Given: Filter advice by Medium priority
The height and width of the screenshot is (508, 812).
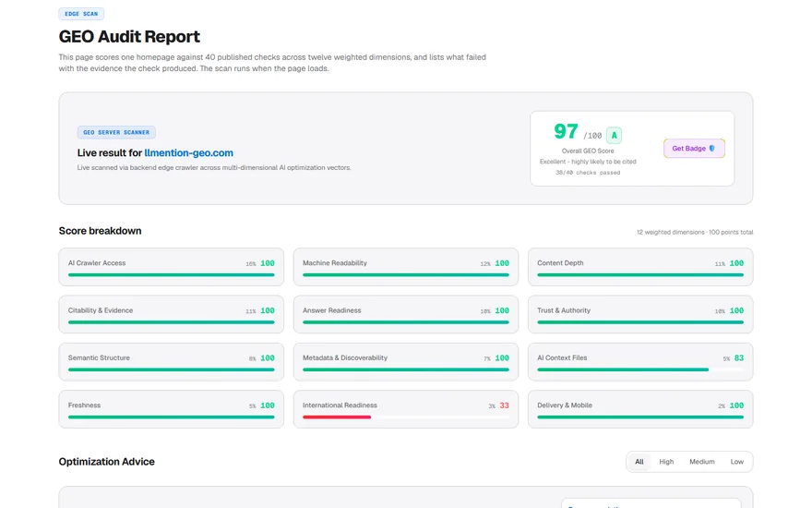Looking at the screenshot, I should pos(701,461).
